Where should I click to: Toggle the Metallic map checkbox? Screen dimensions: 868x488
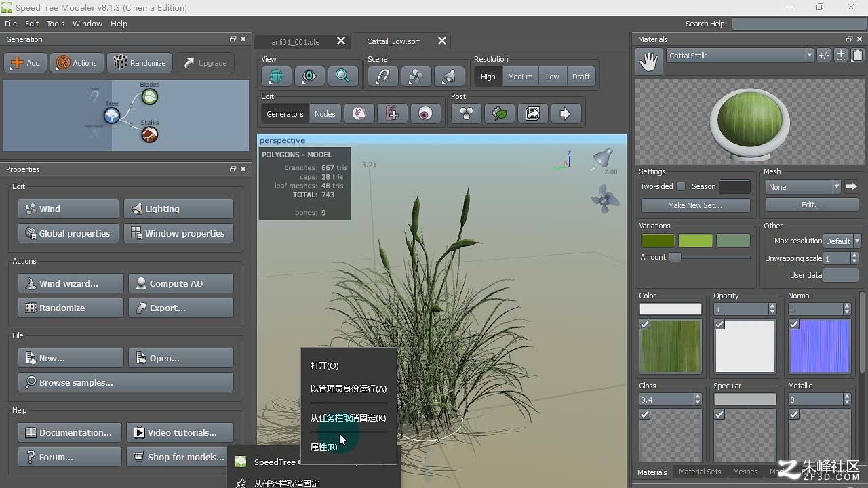click(x=793, y=414)
